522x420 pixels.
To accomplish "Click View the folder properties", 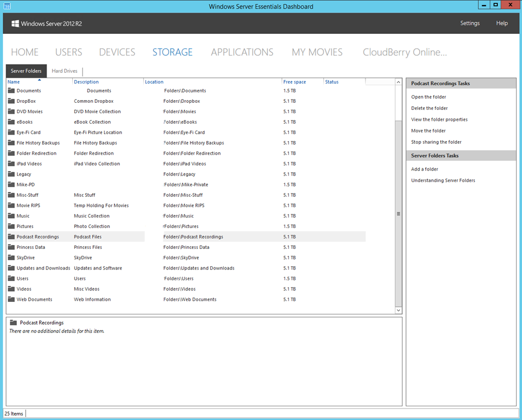I will [439, 119].
